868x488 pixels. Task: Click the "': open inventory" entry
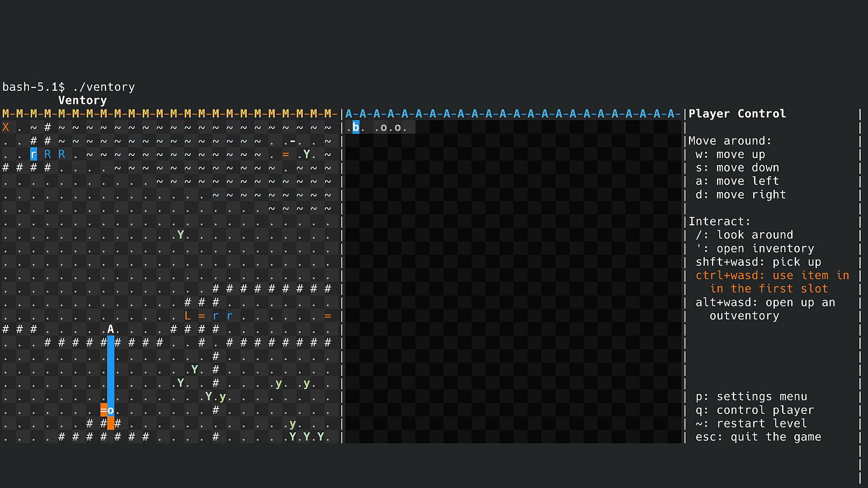click(755, 249)
